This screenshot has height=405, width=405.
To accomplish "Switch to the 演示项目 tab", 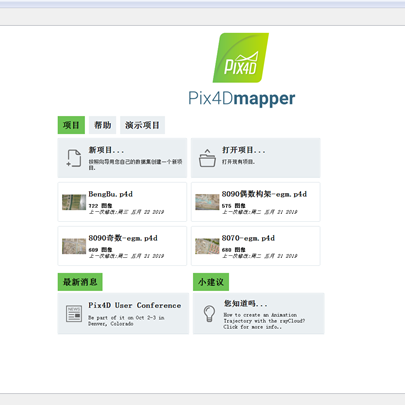I will (142, 125).
